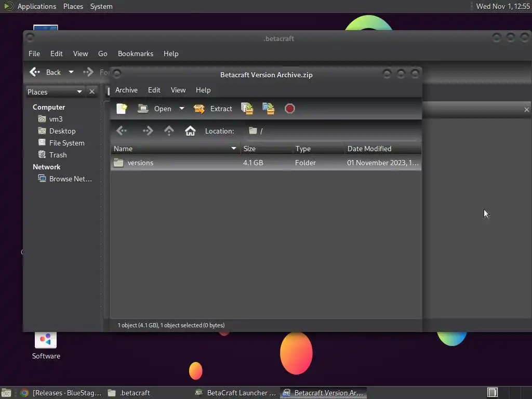This screenshot has width=532, height=399.
Task: Click the red Stop operation icon
Action: tap(289, 109)
